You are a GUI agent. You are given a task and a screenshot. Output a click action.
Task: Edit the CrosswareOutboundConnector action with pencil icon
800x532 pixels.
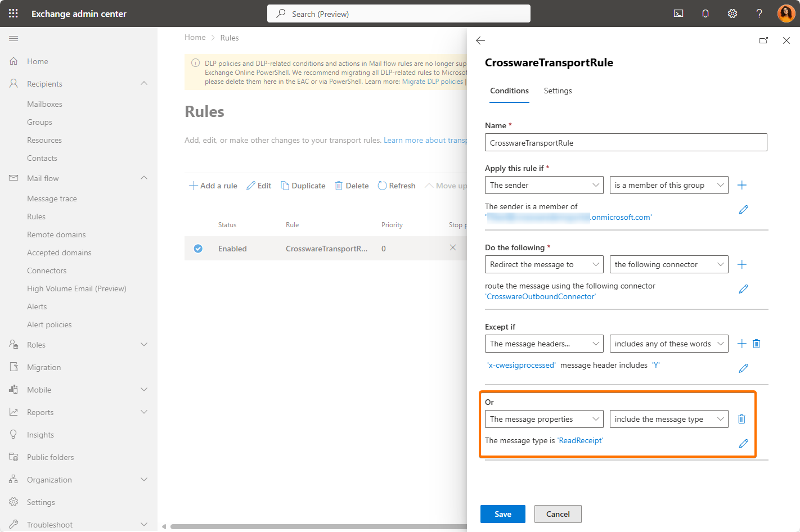743,289
